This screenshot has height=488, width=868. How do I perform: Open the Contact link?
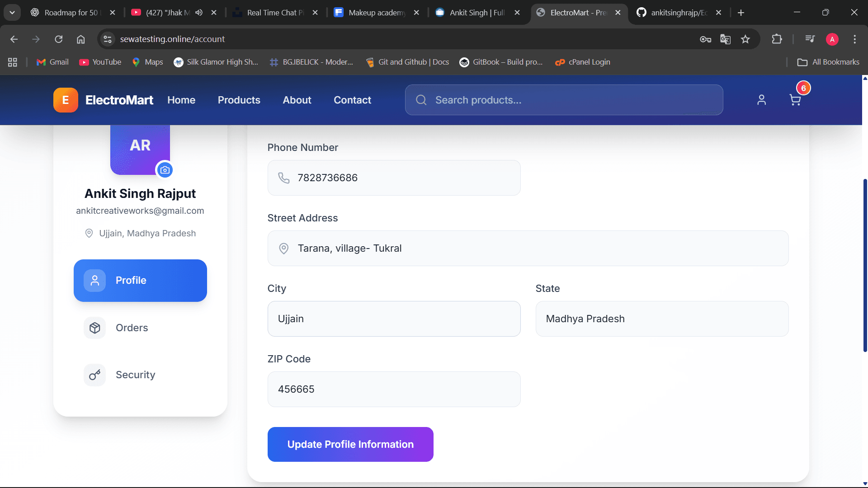point(352,100)
